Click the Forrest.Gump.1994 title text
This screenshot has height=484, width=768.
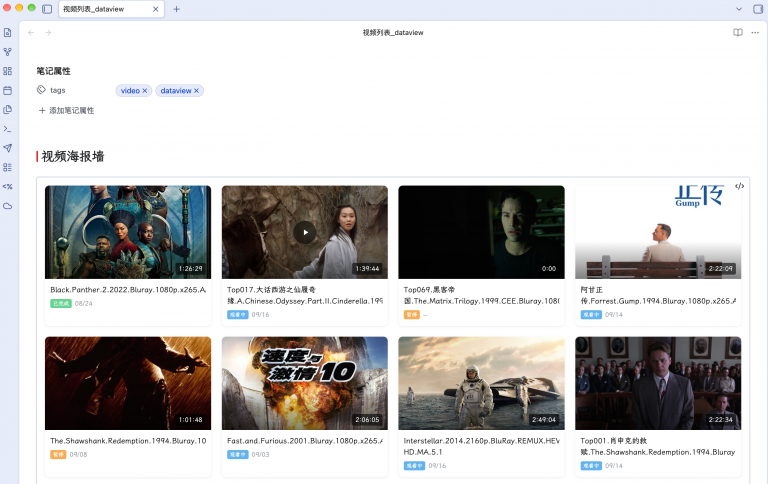tap(658, 295)
